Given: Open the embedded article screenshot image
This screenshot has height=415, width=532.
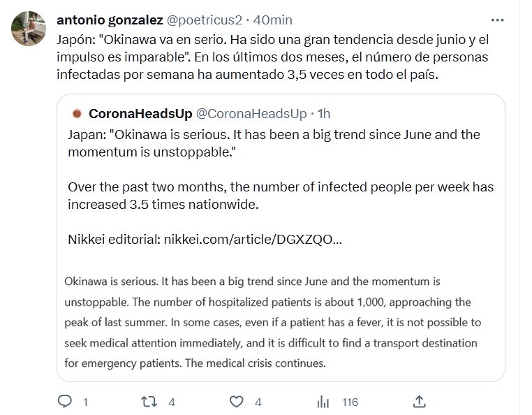Looking at the screenshot, I should pos(279,322).
